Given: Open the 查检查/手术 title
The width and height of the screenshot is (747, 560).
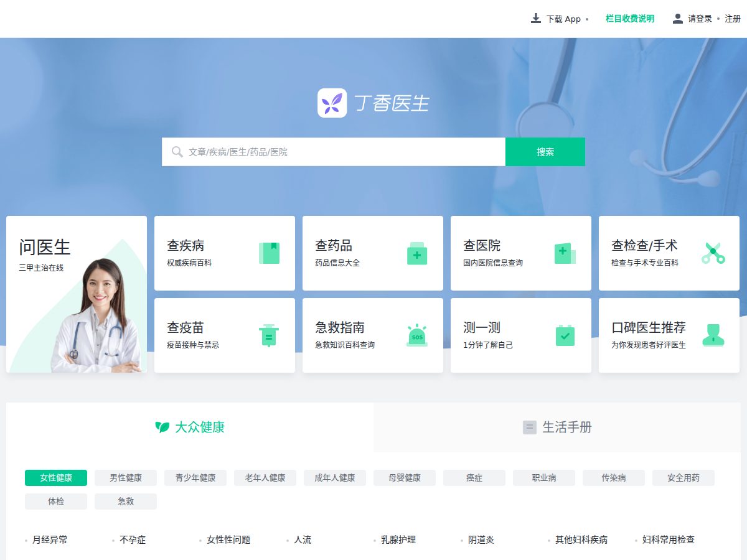Looking at the screenshot, I should [x=644, y=245].
